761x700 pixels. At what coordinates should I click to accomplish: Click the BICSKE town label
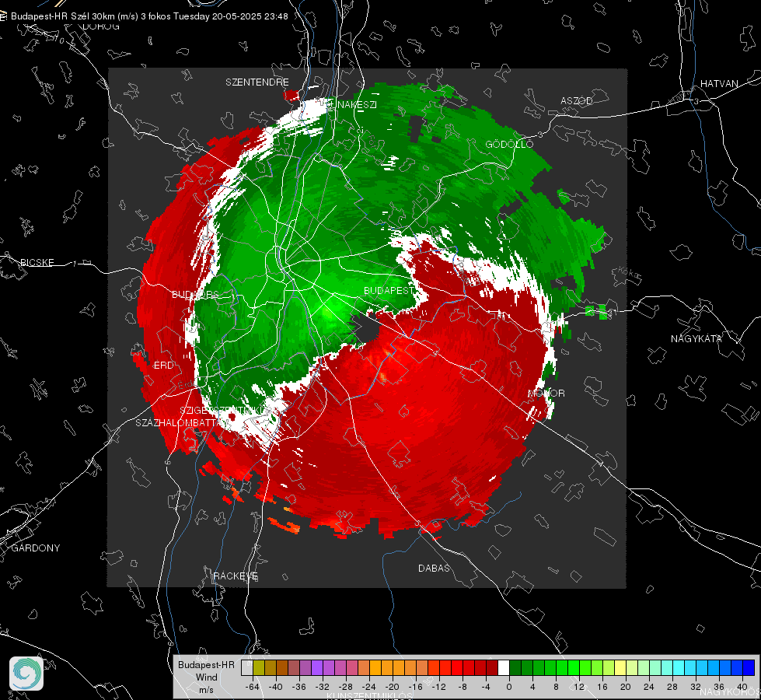click(37, 262)
